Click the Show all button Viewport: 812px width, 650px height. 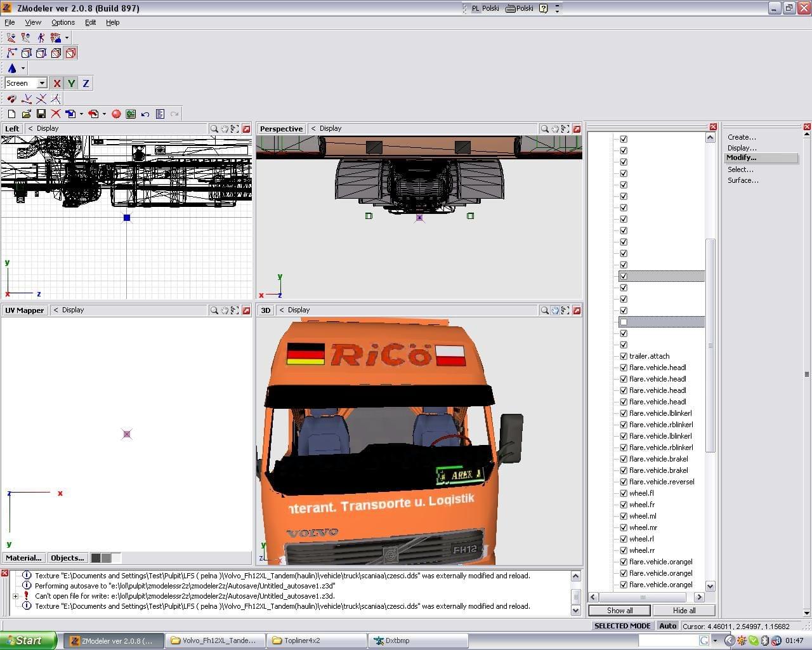pyautogui.click(x=620, y=610)
